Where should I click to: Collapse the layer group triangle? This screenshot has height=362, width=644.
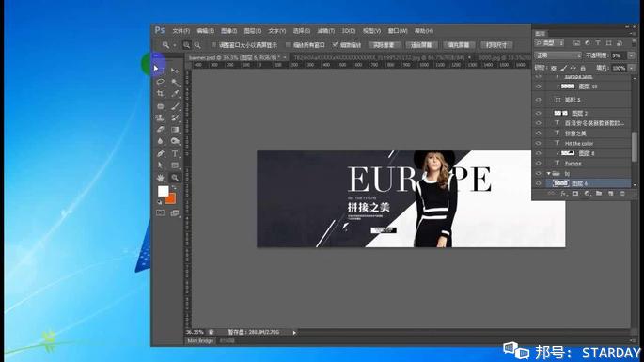pos(549,173)
